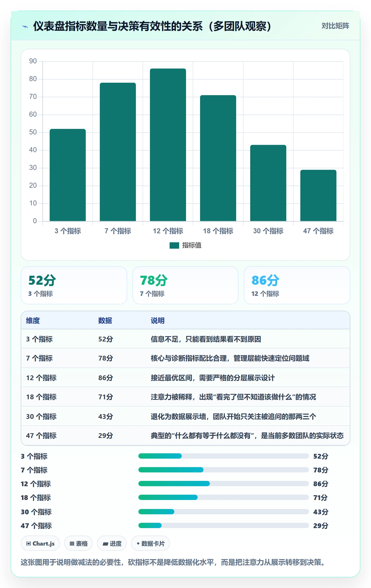371x588 pixels.
Task: Click the y-axis tick value 90
Action: (x=33, y=61)
